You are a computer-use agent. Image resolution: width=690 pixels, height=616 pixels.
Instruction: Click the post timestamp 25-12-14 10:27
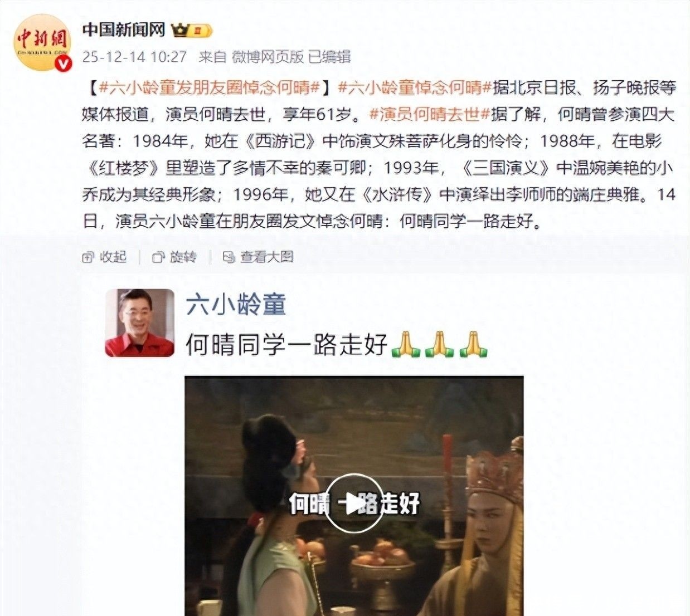(134, 57)
